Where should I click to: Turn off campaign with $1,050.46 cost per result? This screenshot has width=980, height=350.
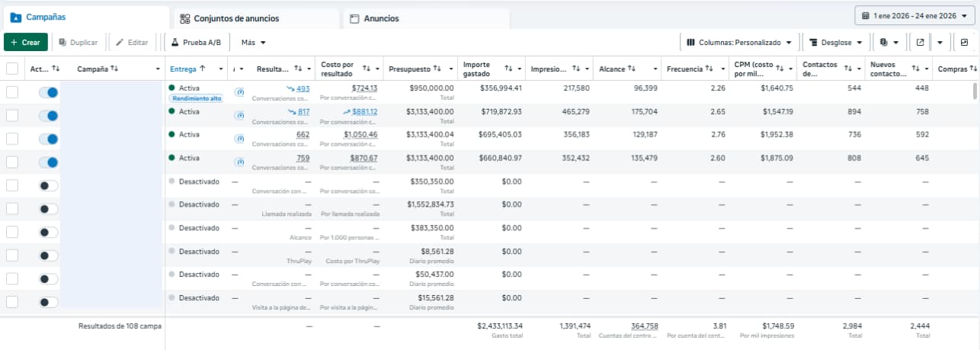49,139
